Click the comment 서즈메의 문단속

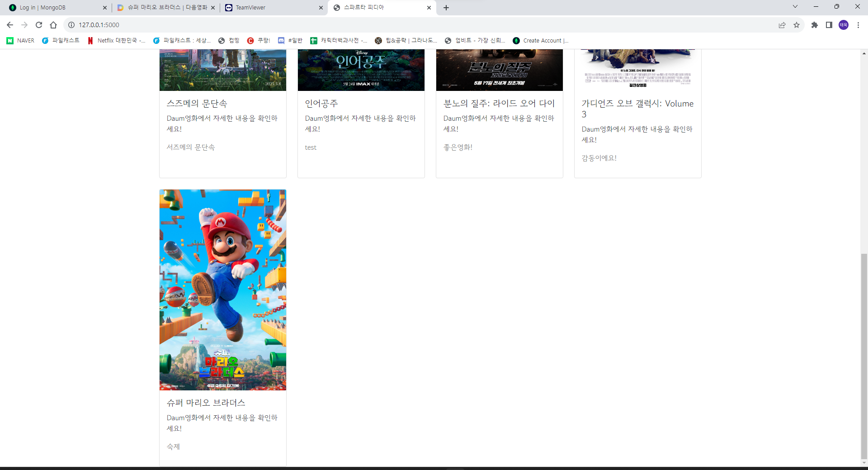191,147
